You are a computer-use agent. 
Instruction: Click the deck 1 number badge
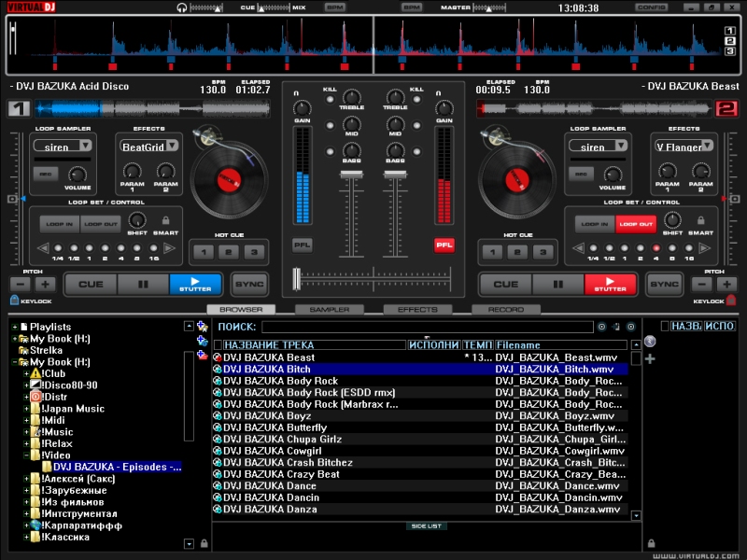coord(19,108)
